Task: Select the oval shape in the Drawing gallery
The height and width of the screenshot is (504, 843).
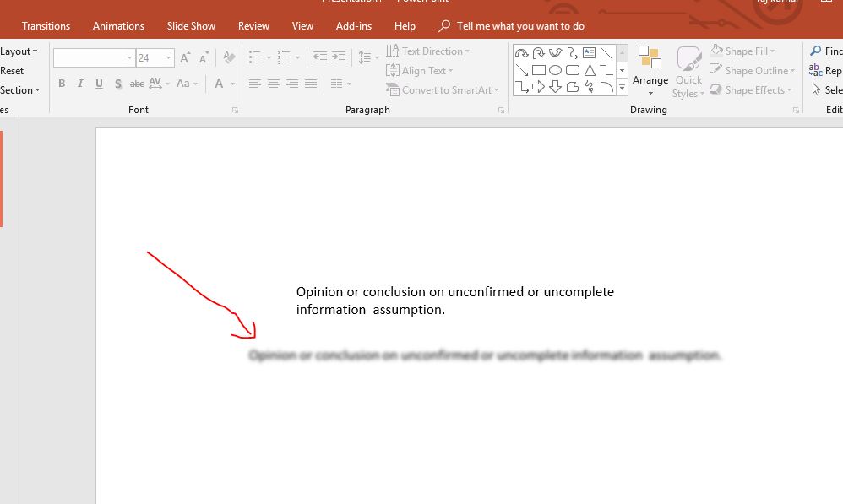Action: [556, 70]
